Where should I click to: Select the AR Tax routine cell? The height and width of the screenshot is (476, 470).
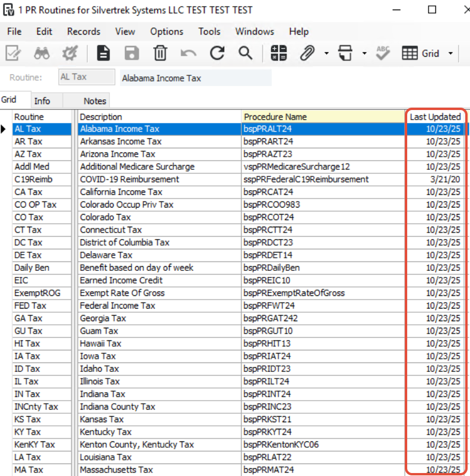click(42, 142)
